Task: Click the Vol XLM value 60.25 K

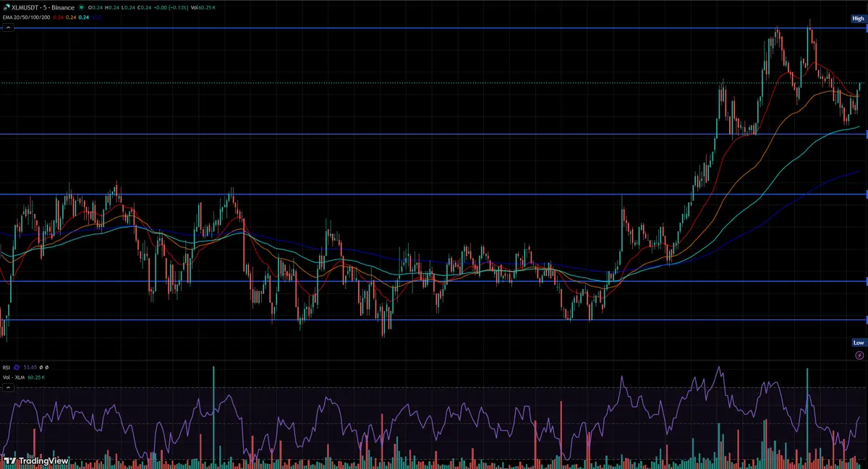Action: coord(36,377)
